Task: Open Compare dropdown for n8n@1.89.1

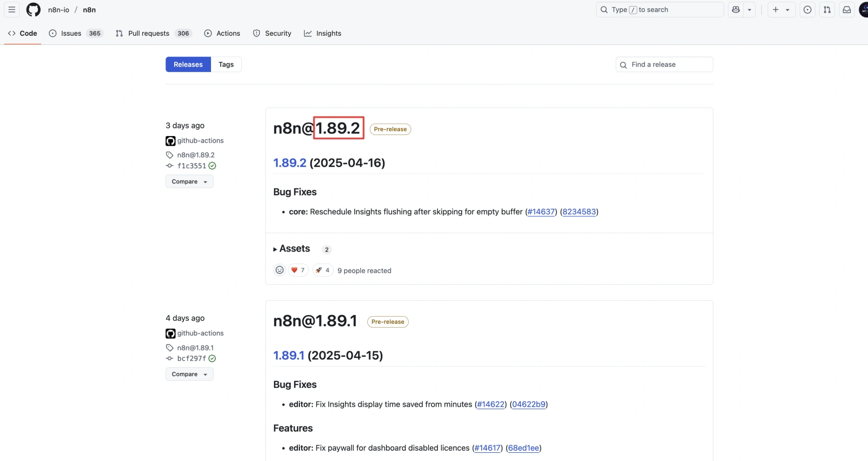Action: click(189, 374)
